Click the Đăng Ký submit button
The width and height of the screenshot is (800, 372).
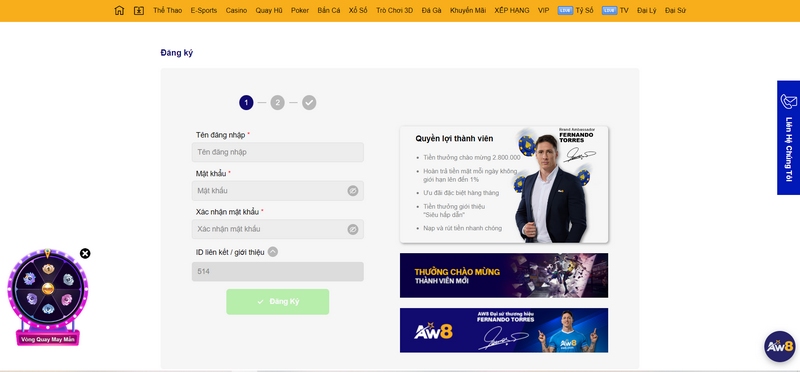(x=278, y=302)
